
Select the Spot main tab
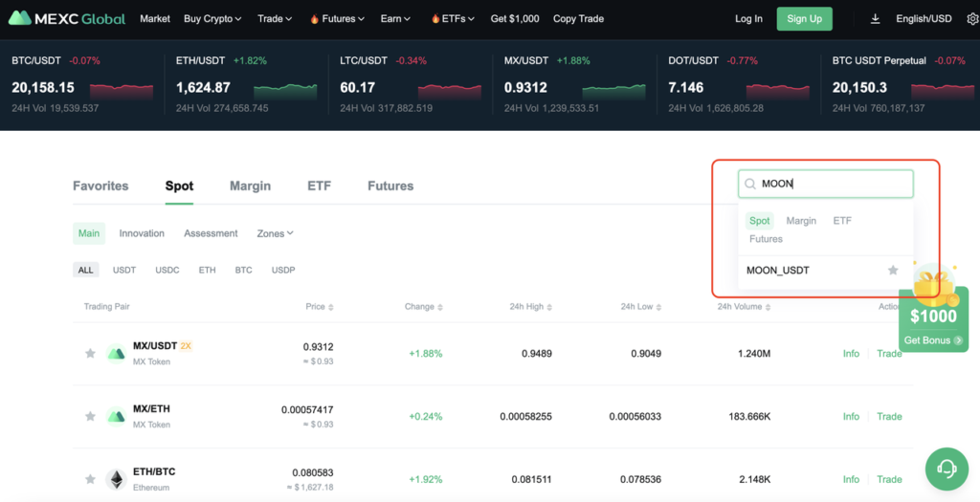[179, 186]
